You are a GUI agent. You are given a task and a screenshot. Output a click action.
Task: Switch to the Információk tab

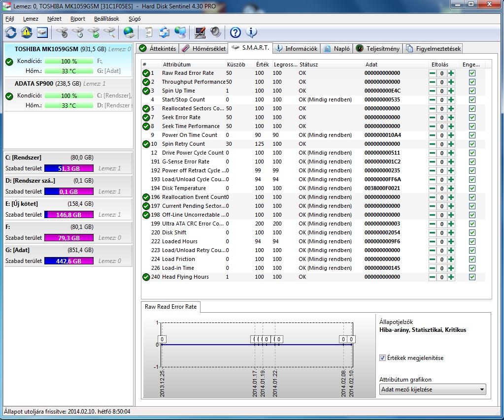point(297,49)
